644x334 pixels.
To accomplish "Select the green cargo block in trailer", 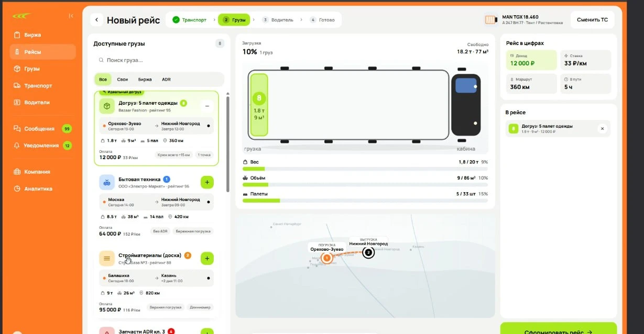I will point(259,105).
